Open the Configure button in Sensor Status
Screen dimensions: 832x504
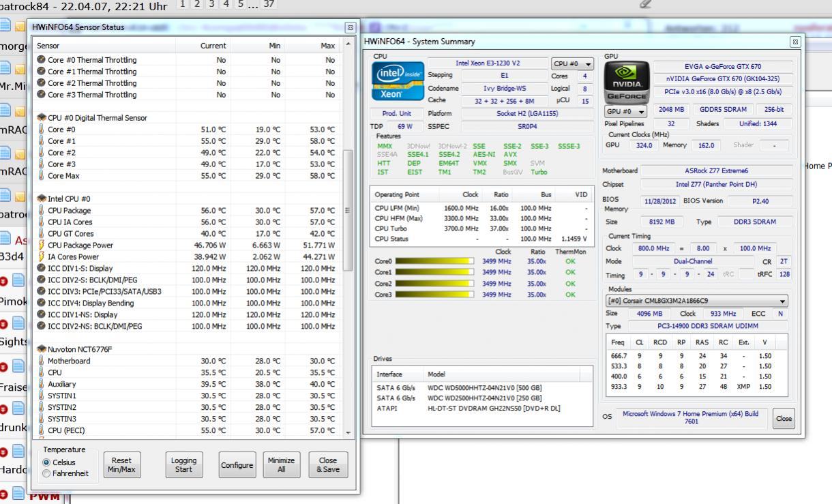(237, 465)
